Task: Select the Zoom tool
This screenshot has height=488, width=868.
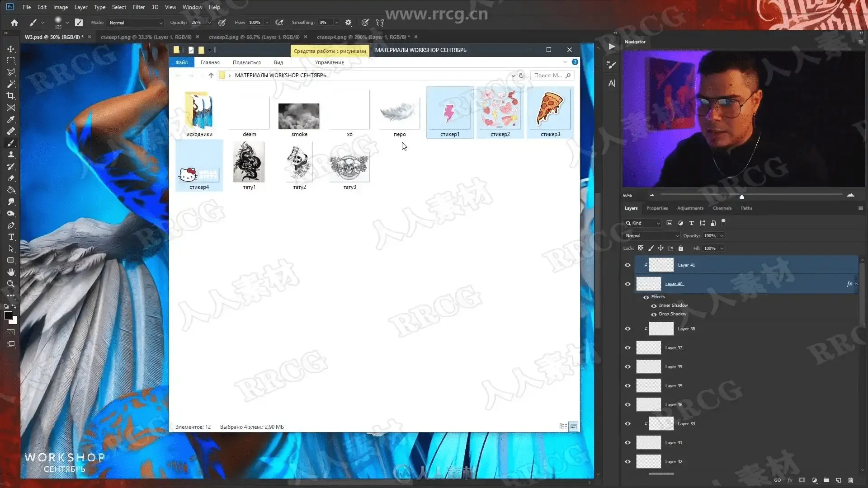Action: pos(11,284)
